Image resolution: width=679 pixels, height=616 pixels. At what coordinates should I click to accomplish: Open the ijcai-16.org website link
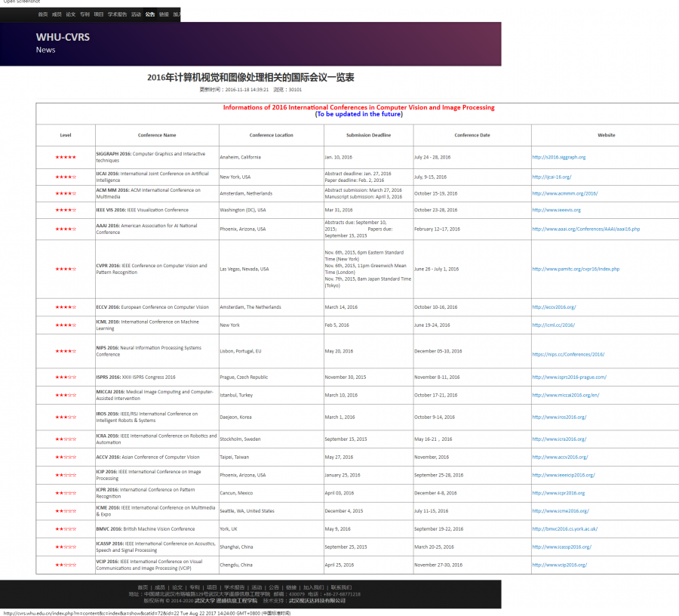[551, 177]
